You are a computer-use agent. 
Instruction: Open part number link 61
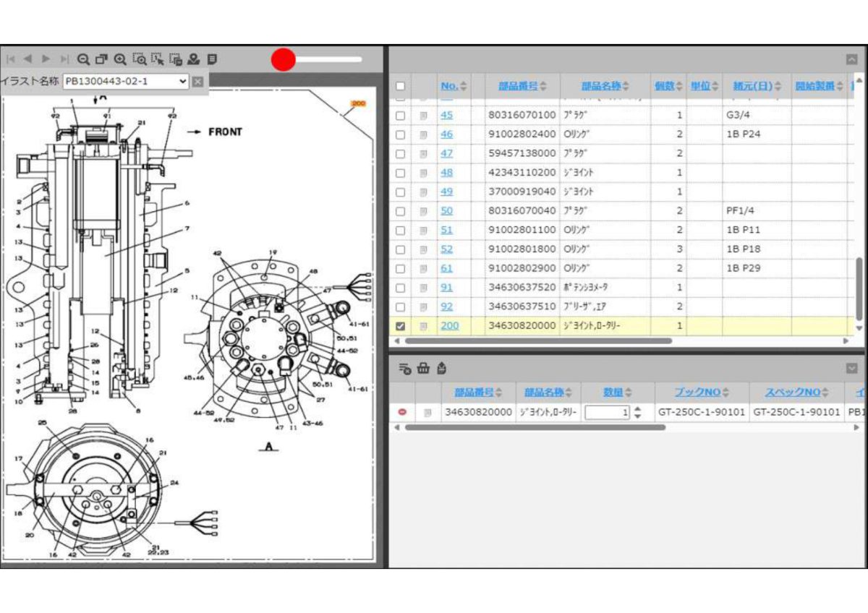click(447, 268)
